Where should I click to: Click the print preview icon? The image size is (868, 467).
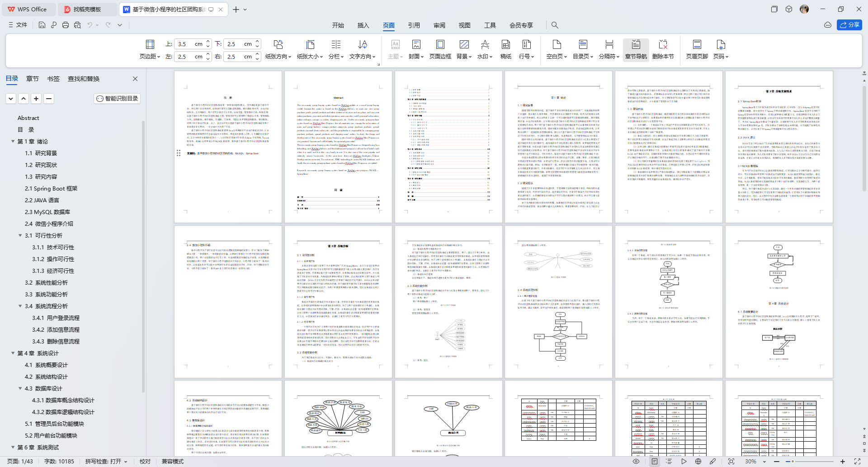(x=77, y=25)
